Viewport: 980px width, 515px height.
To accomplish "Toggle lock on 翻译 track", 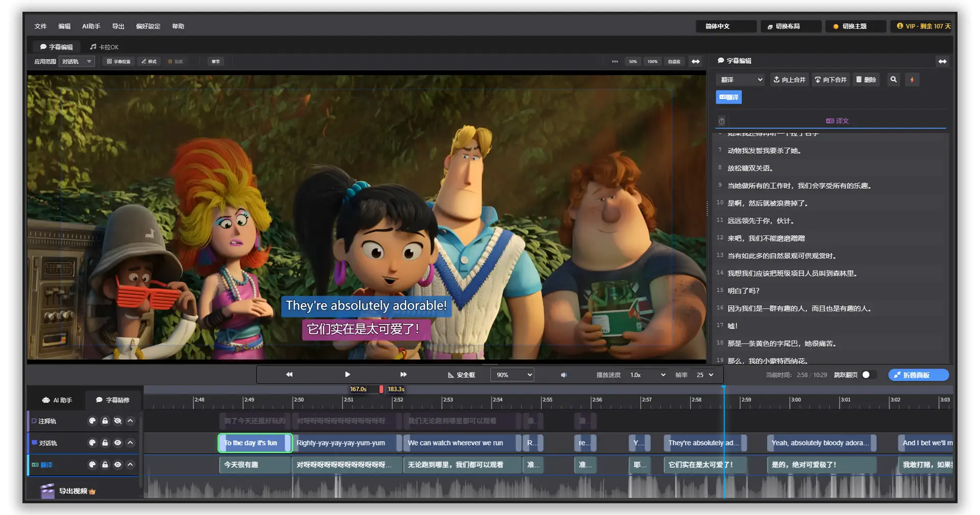I will tap(105, 465).
